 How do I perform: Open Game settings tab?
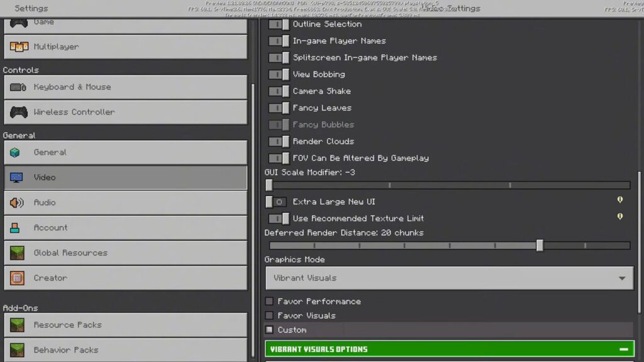[126, 25]
